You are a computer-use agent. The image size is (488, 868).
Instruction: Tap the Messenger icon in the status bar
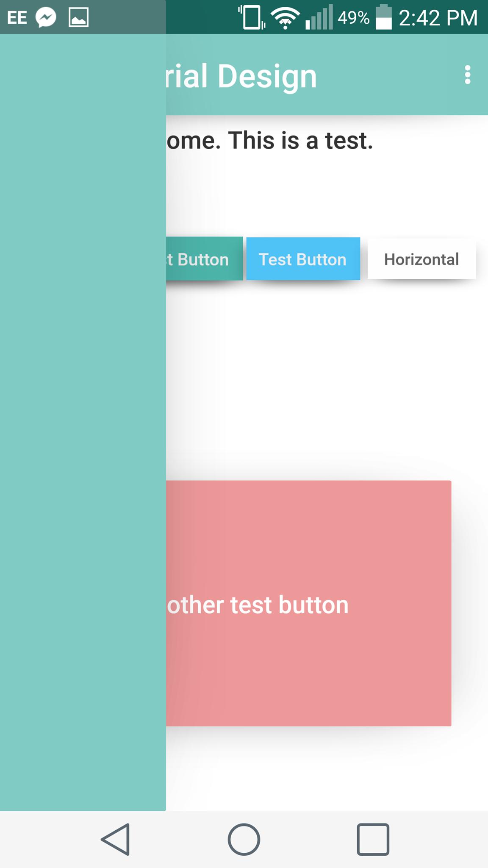click(47, 17)
